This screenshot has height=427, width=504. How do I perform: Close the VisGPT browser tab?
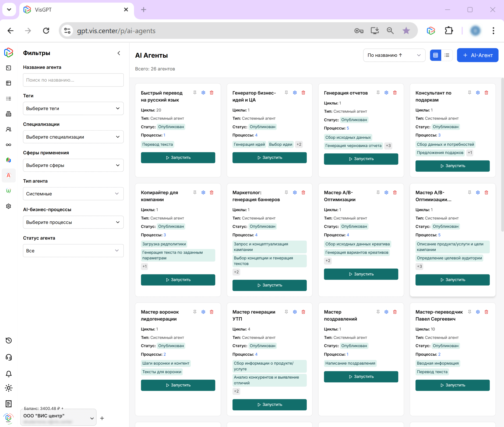126,10
